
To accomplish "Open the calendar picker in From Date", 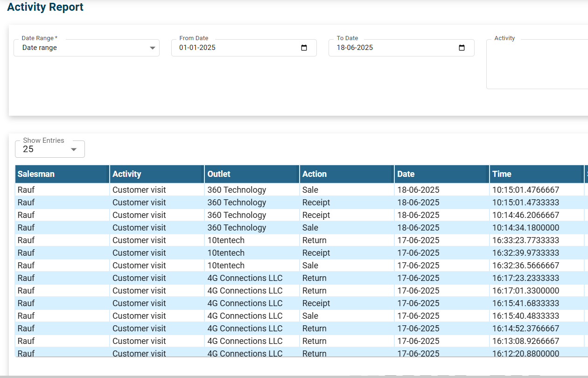I will click(x=304, y=48).
